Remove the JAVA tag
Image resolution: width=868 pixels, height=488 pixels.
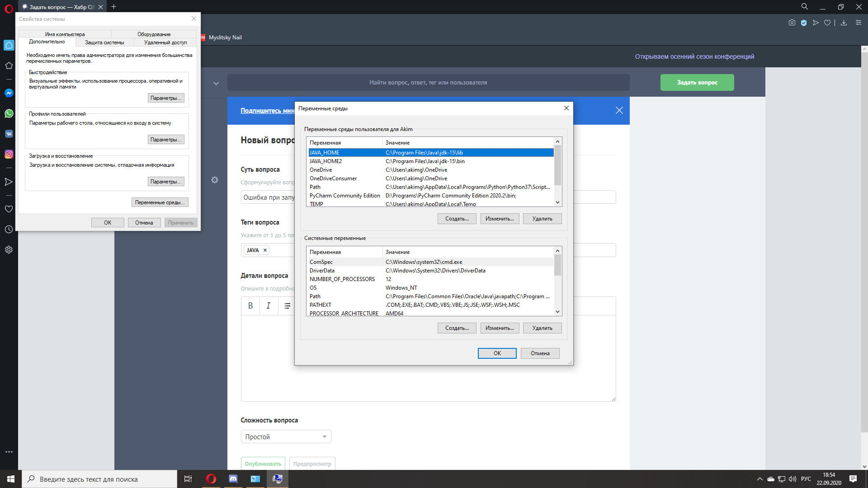pyautogui.click(x=265, y=250)
